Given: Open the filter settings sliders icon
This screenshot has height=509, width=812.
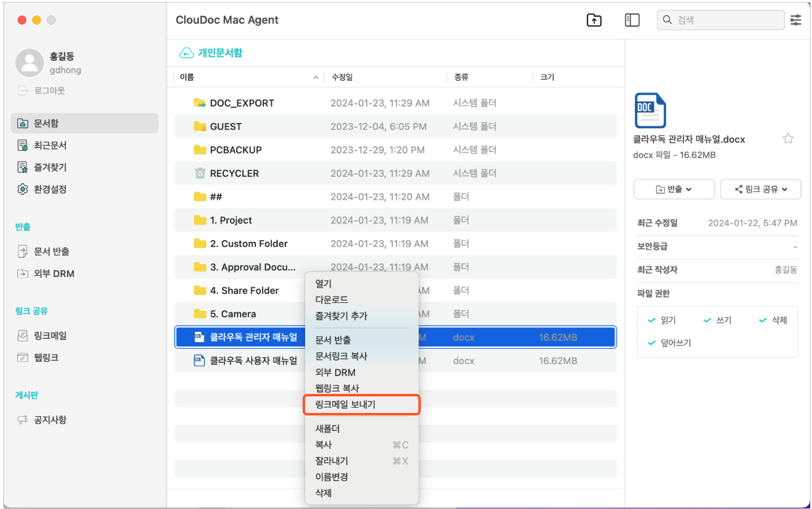Looking at the screenshot, I should click(796, 20).
